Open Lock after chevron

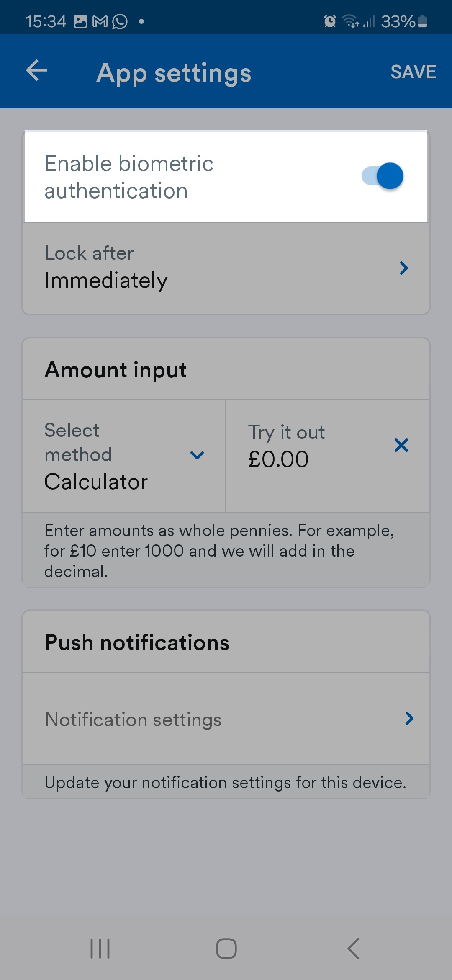(x=403, y=268)
